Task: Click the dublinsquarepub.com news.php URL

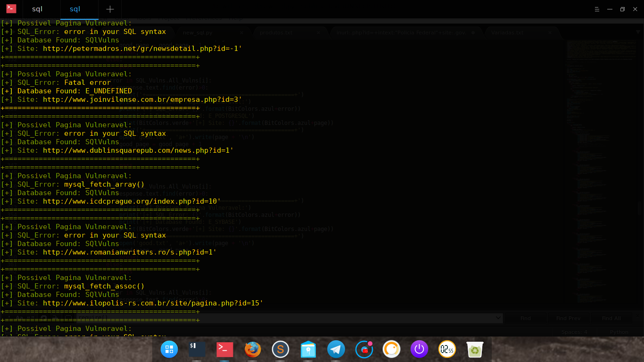Action: click(138, 150)
